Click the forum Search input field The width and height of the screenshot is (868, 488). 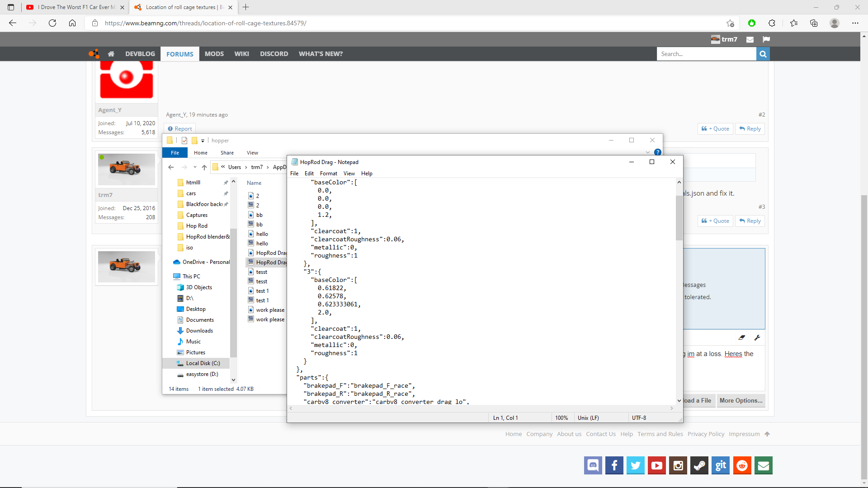(x=706, y=54)
